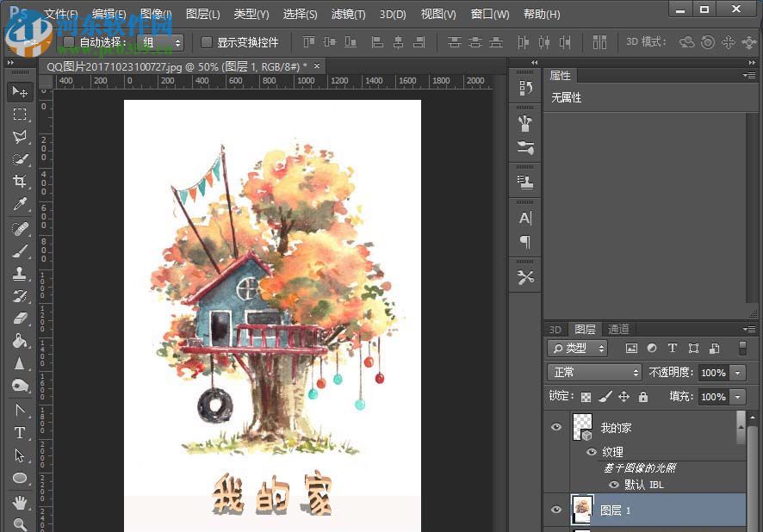Check the 显示变换控件 checkbox
763x532 pixels.
pyautogui.click(x=207, y=42)
